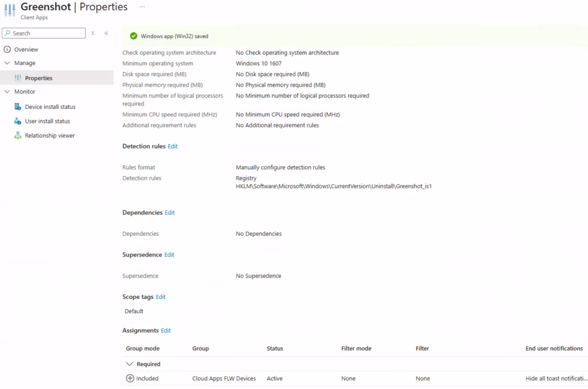Click the User install status icon

[x=18, y=121]
